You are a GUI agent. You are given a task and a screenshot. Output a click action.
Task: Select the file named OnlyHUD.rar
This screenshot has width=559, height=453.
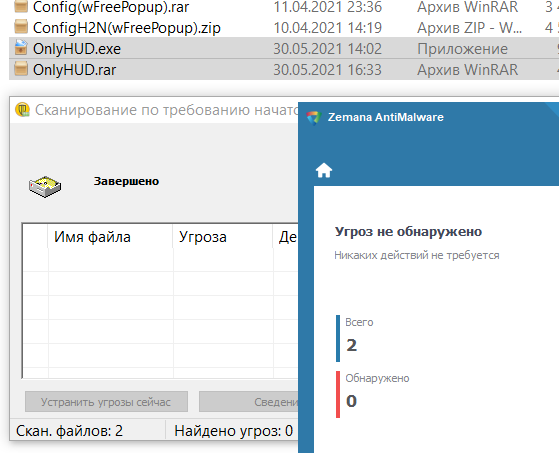(75, 70)
